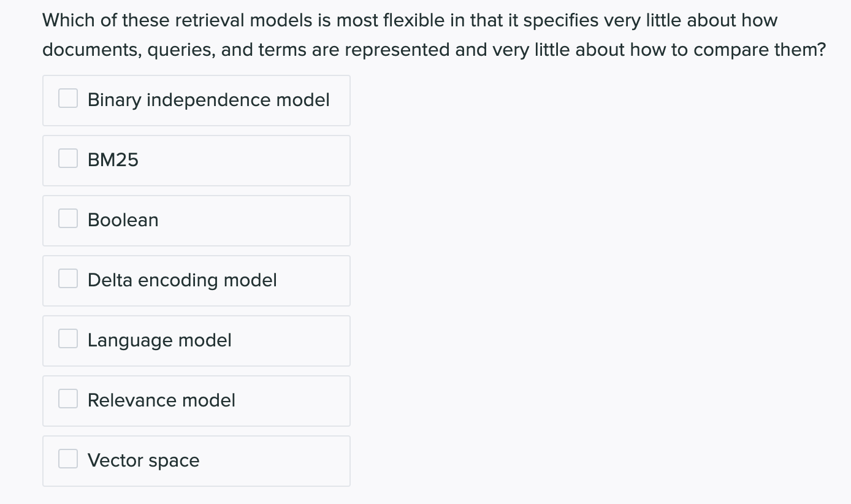Check the Boolean checkbox

pos(67,218)
